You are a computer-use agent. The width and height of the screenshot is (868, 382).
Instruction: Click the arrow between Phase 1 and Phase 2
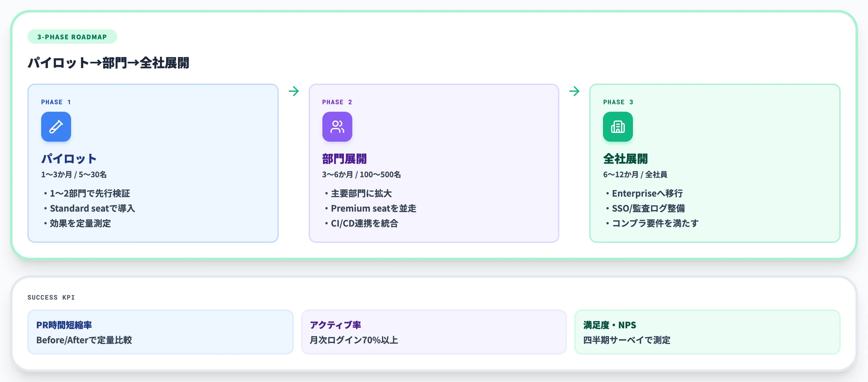pos(293,91)
